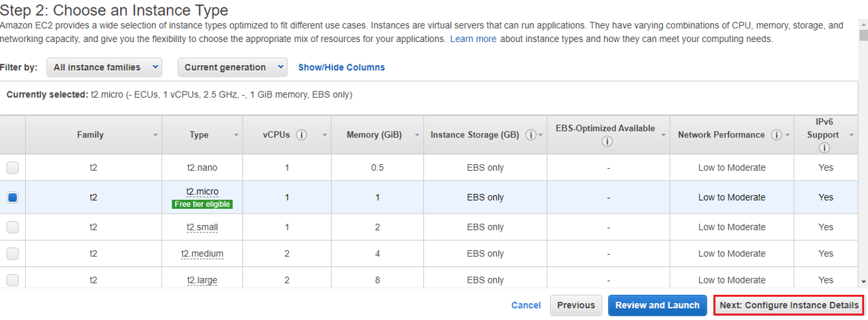Click Next: Configure Instance Details
This screenshot has width=868, height=320.
coord(789,305)
